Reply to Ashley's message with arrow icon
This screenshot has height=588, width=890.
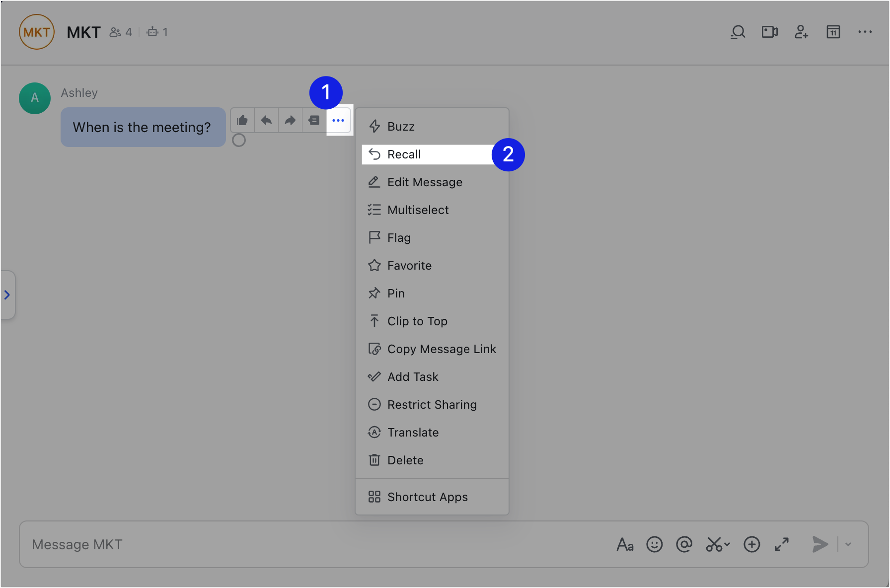[x=266, y=120]
